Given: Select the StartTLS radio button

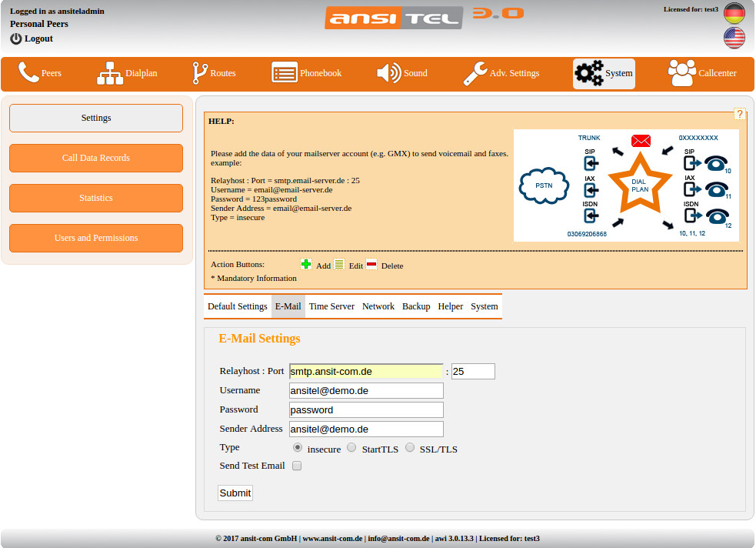Looking at the screenshot, I should [351, 447].
